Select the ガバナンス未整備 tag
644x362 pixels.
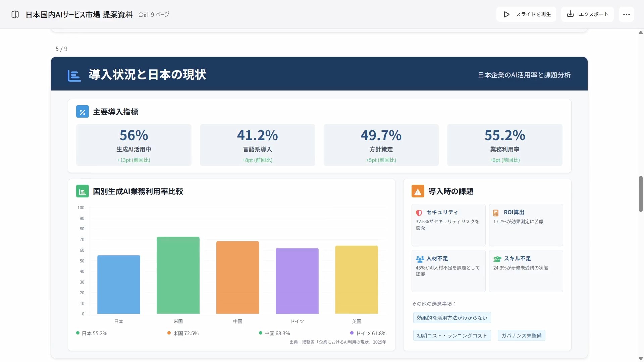tap(521, 335)
